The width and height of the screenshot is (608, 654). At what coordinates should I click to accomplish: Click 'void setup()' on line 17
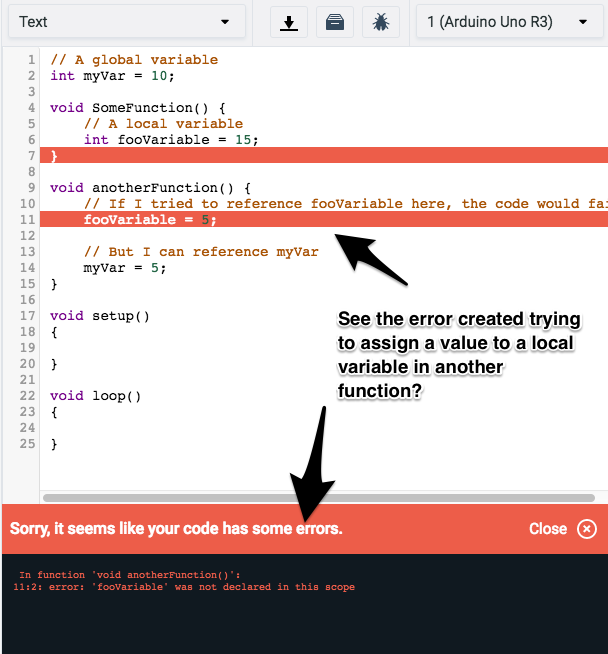pyautogui.click(x=100, y=316)
